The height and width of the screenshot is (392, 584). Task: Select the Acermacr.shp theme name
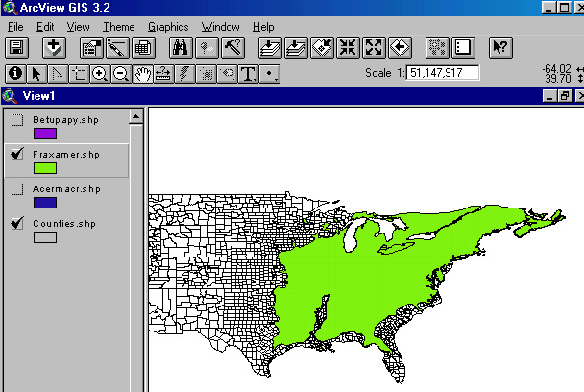(66, 189)
